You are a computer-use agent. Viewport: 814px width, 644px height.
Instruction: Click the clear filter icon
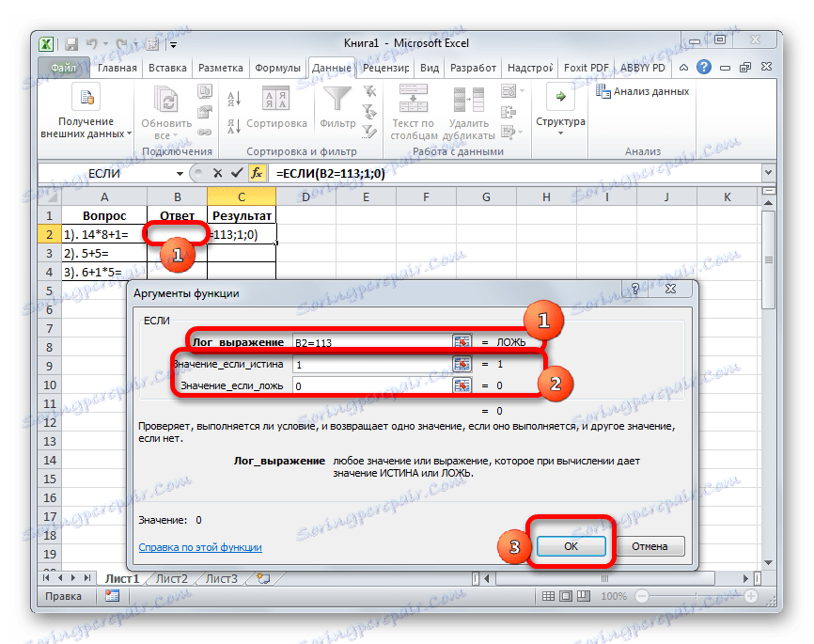coord(369,92)
